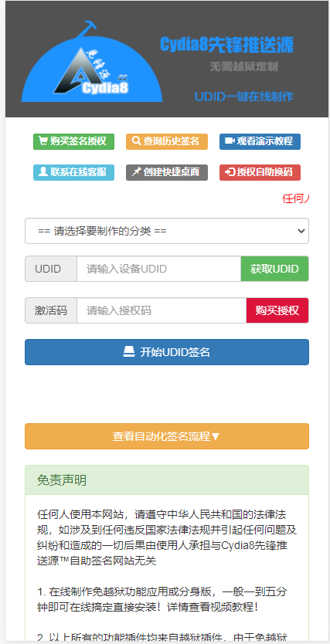
Task: Click the video camera icon in 观看演示教程
Action: pyautogui.click(x=230, y=141)
